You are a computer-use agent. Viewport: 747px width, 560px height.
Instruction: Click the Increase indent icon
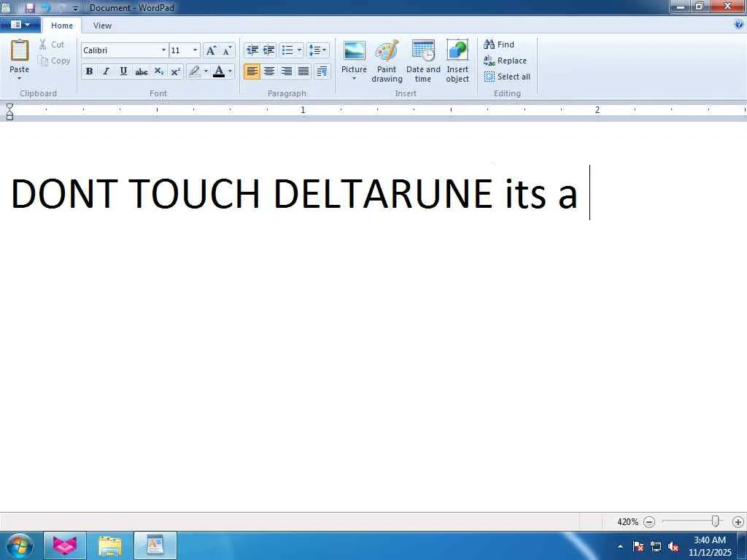point(268,50)
